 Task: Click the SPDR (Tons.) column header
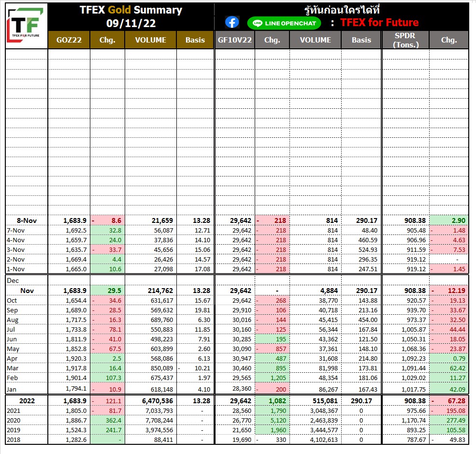(x=405, y=40)
